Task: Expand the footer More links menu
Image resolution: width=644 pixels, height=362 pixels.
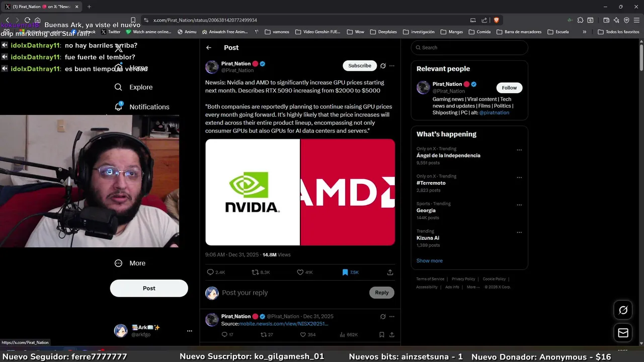Action: pyautogui.click(x=472, y=287)
